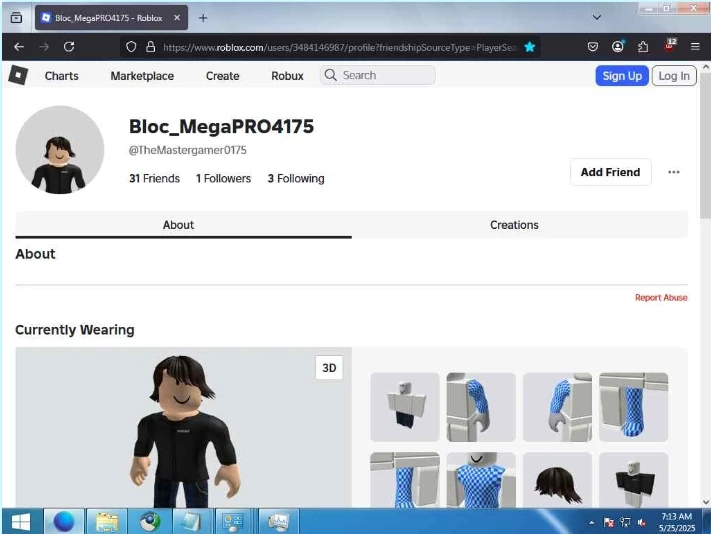Image resolution: width=711 pixels, height=534 pixels.
Task: Click the network tray icon
Action: (625, 523)
